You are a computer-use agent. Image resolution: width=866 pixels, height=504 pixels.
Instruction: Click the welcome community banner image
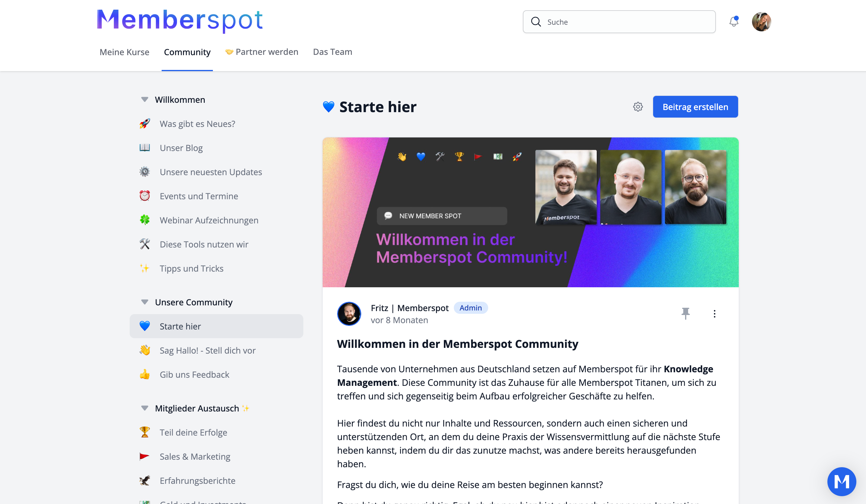pyautogui.click(x=530, y=212)
